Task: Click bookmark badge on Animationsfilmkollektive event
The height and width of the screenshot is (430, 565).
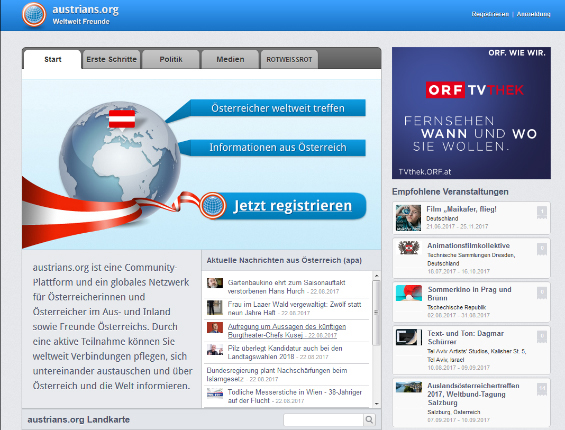Action: click(x=542, y=249)
